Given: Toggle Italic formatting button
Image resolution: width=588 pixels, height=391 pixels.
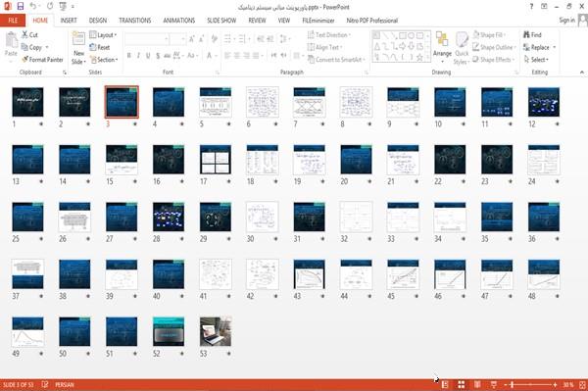Looking at the screenshot, I should click(138, 56).
